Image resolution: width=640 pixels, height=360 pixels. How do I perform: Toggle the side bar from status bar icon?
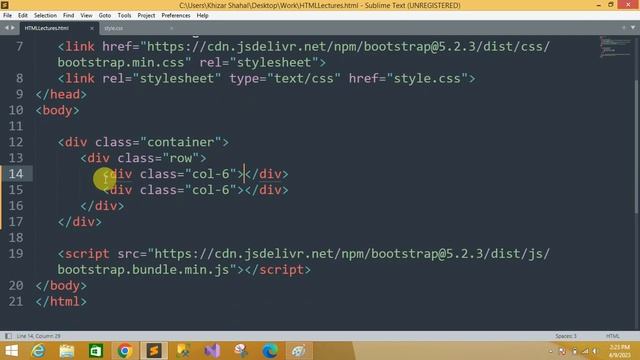click(x=8, y=336)
